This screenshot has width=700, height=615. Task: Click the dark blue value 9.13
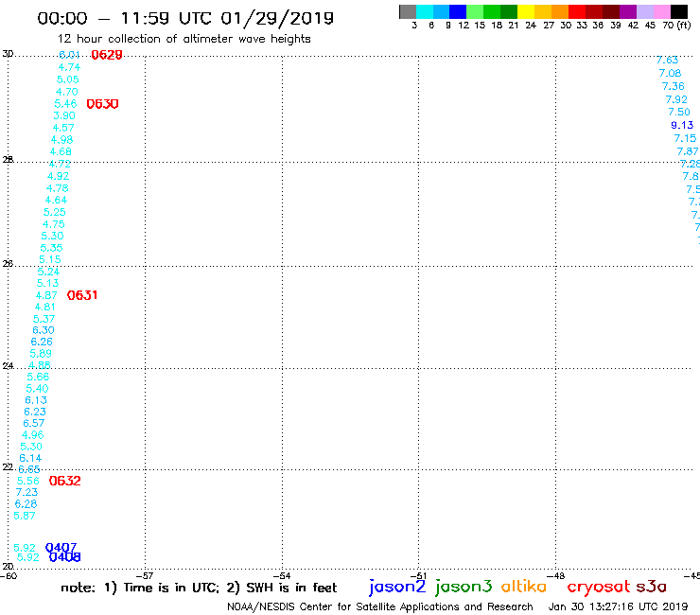tap(682, 125)
